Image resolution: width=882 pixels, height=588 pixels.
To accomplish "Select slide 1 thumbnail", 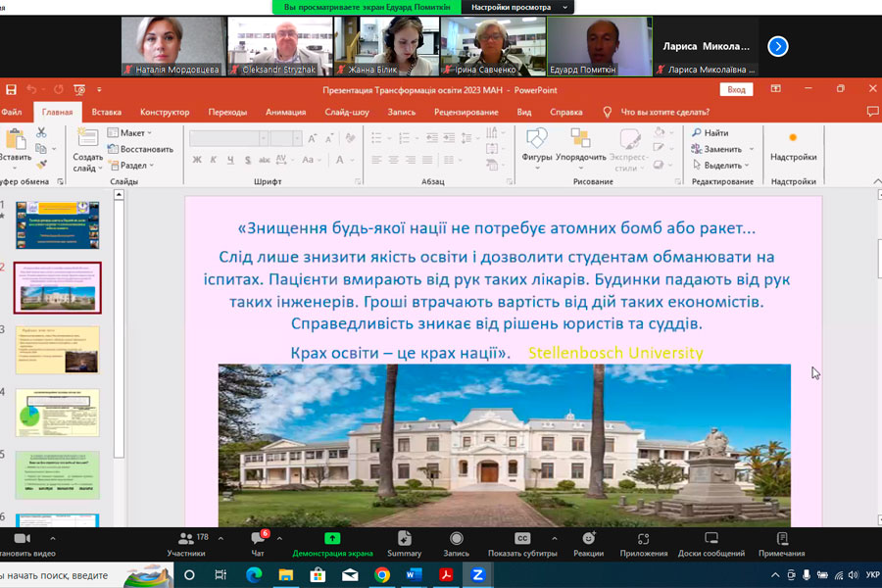I will pos(58,224).
